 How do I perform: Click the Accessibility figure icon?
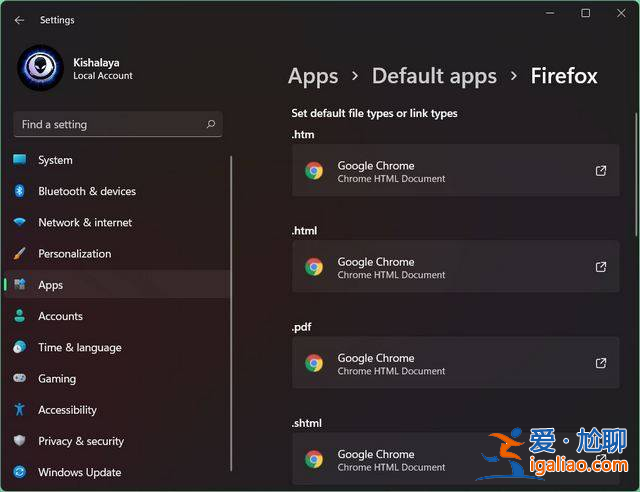[x=20, y=409]
